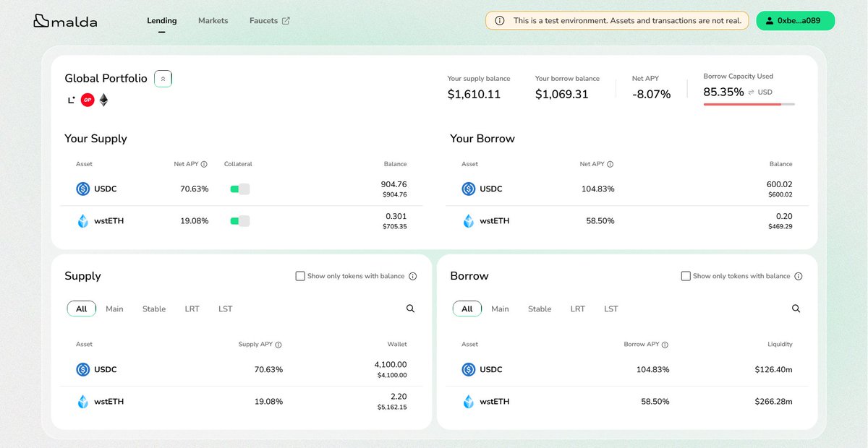The width and height of the screenshot is (868, 448).
Task: Click the Linea chain icon in Global Portfolio
Action: [x=71, y=100]
